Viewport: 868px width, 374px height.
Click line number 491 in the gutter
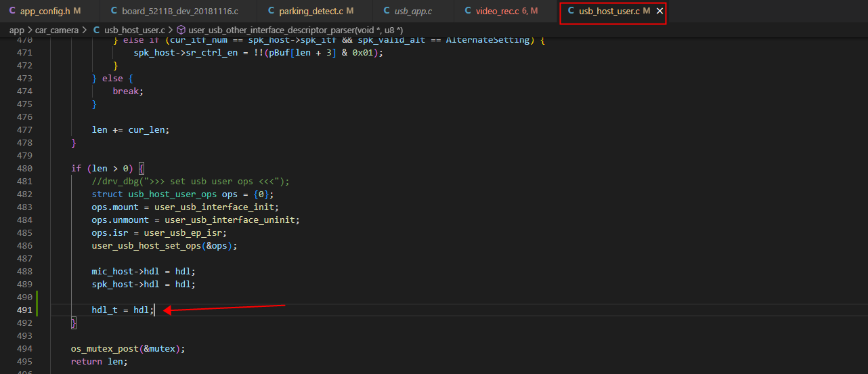pyautogui.click(x=24, y=310)
